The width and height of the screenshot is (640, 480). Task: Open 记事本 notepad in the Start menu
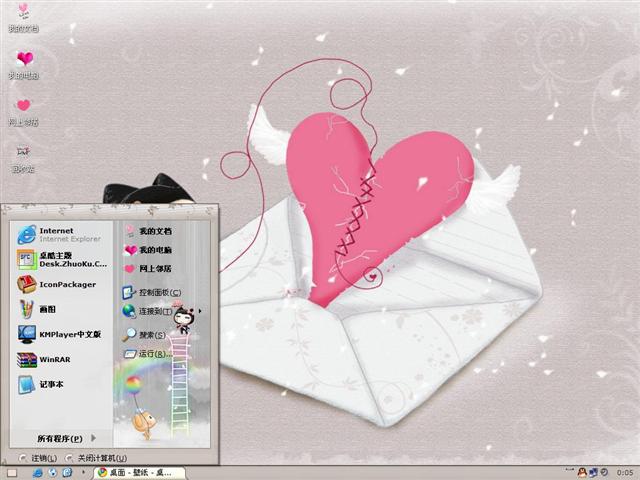coord(40,384)
